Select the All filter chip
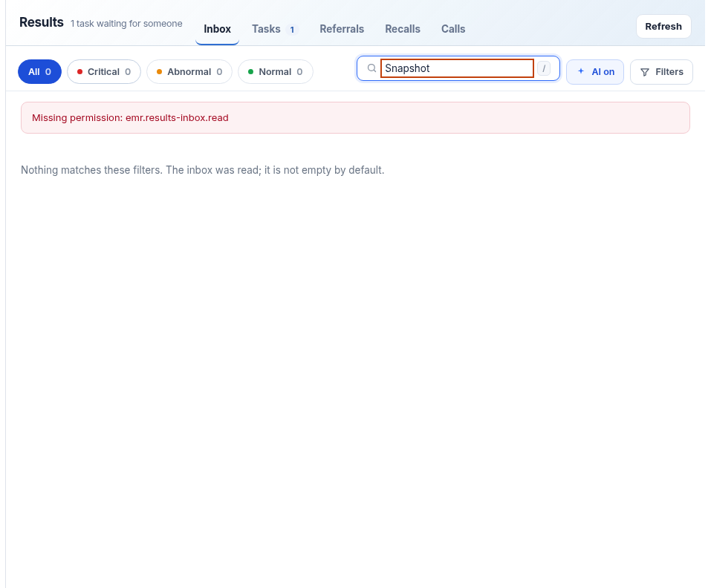 (40, 71)
